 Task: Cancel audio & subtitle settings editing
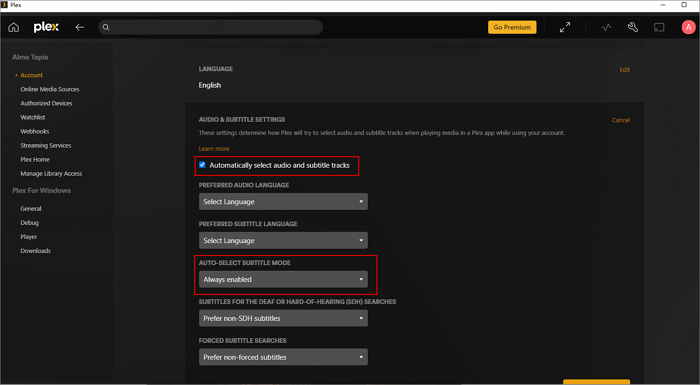(621, 120)
